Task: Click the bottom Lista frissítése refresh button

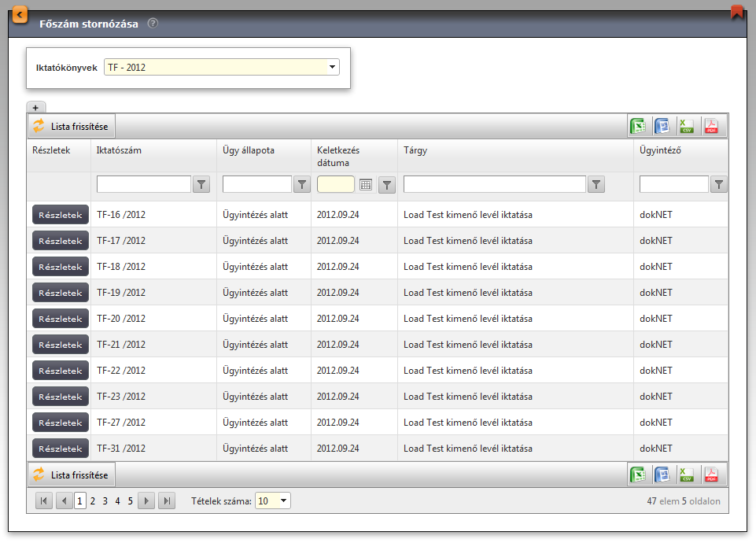Action: click(72, 475)
